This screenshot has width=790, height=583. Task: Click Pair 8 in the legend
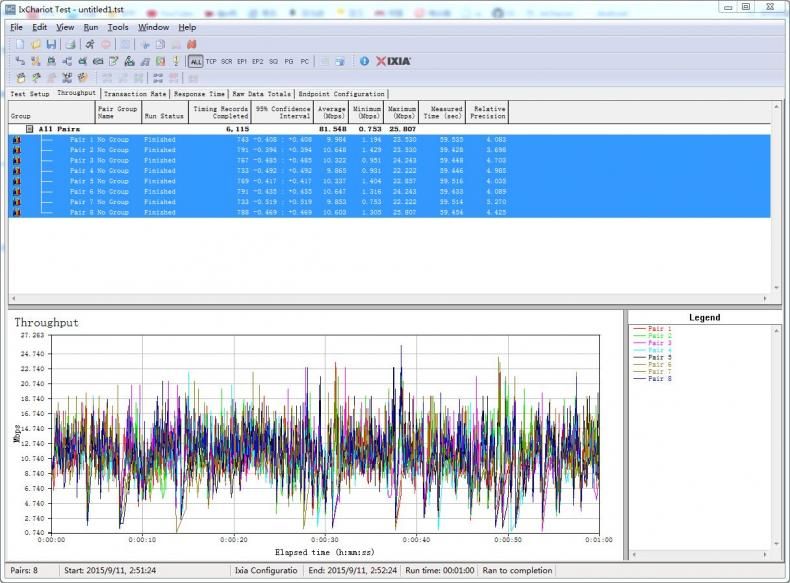(652, 378)
